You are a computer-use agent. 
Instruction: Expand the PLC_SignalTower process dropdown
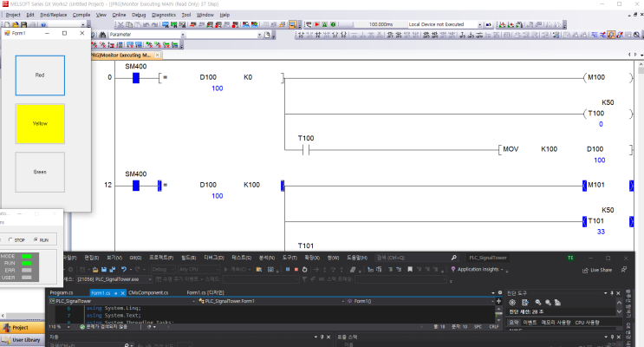(150, 279)
